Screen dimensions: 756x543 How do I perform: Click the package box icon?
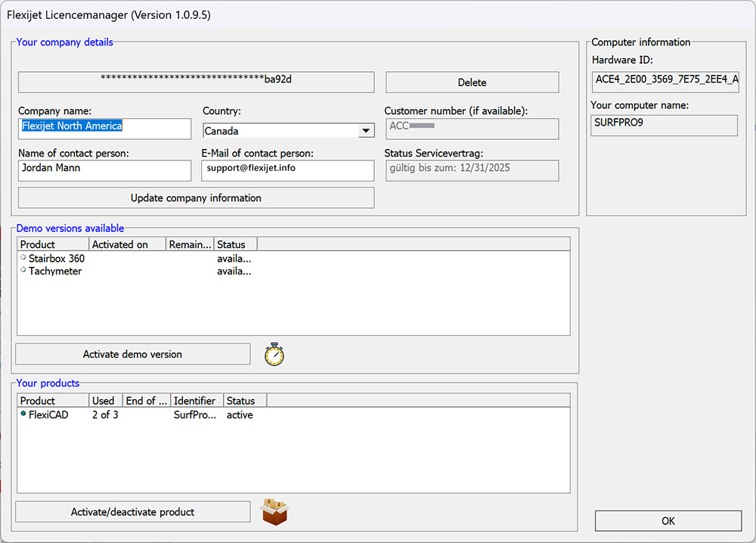(x=274, y=512)
